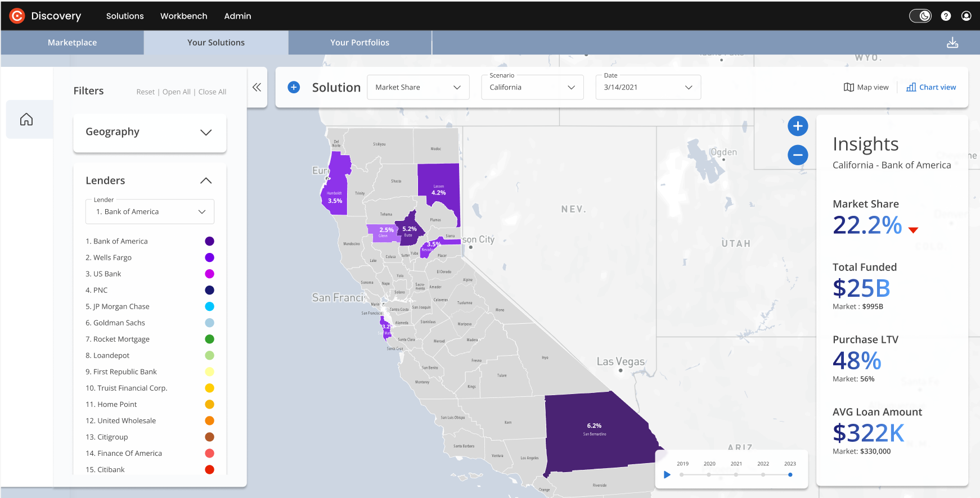The width and height of the screenshot is (980, 498).
Task: Open the Scenario California dropdown
Action: pyautogui.click(x=532, y=87)
